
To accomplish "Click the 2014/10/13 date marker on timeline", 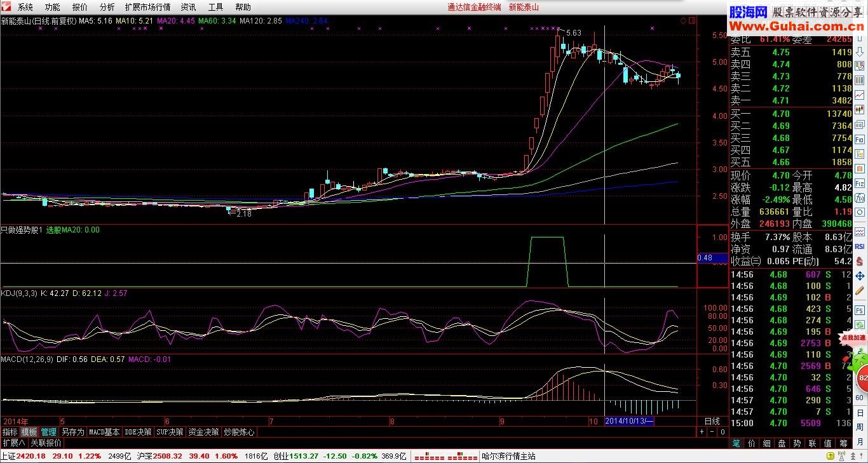I will [630, 421].
